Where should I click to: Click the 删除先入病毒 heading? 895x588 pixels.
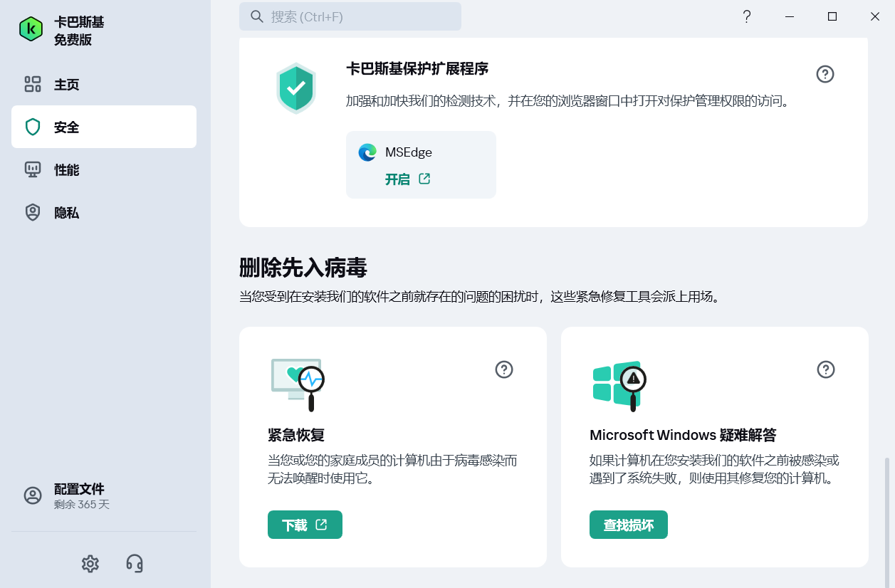(x=303, y=268)
